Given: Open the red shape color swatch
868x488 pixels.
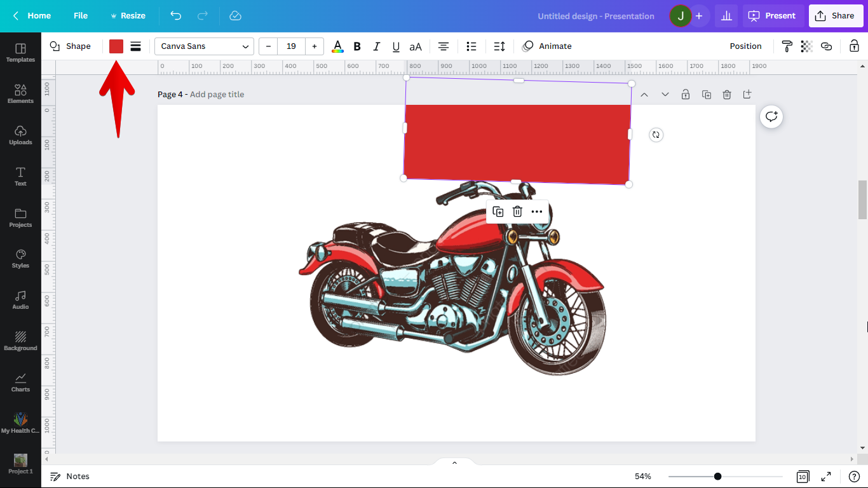Looking at the screenshot, I should tap(116, 46).
